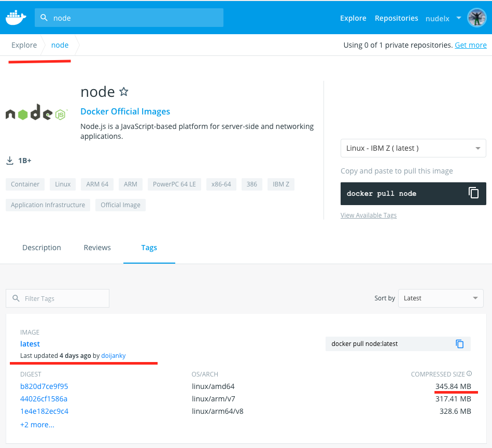Click the node repository title
The image size is (492, 448).
pos(97,92)
